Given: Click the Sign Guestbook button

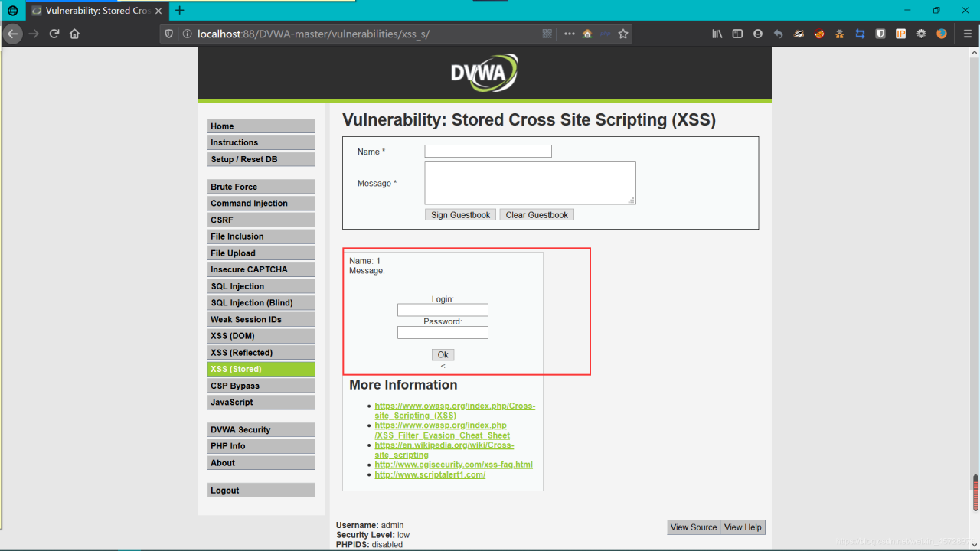Looking at the screenshot, I should [x=460, y=215].
